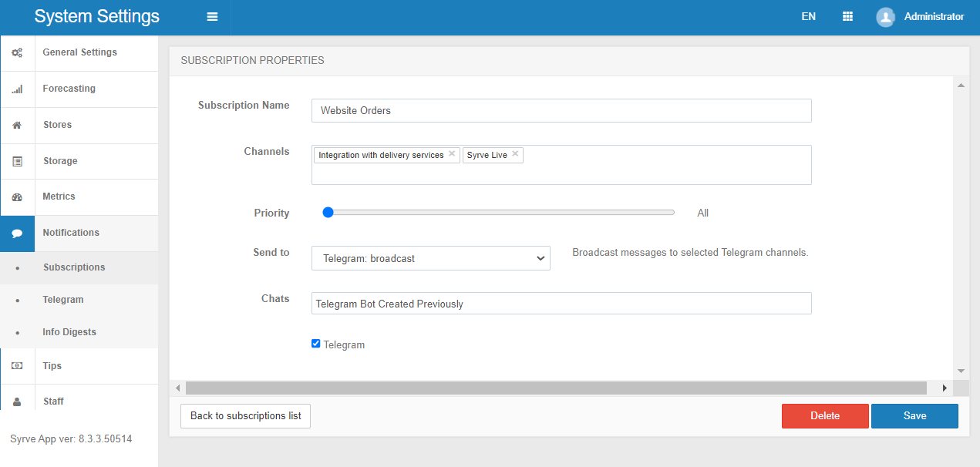Collapse the Notifications sidebar section
Viewport: 980px width, 467px height.
tap(71, 233)
